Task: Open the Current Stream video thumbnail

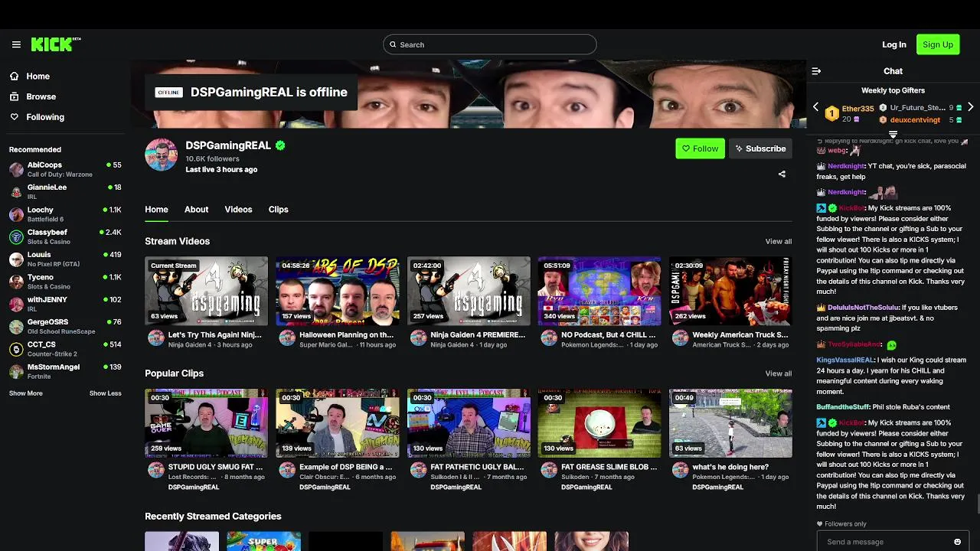Action: [207, 291]
